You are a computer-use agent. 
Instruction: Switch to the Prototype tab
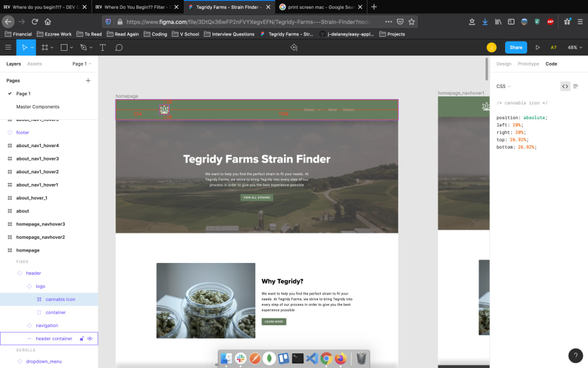528,64
